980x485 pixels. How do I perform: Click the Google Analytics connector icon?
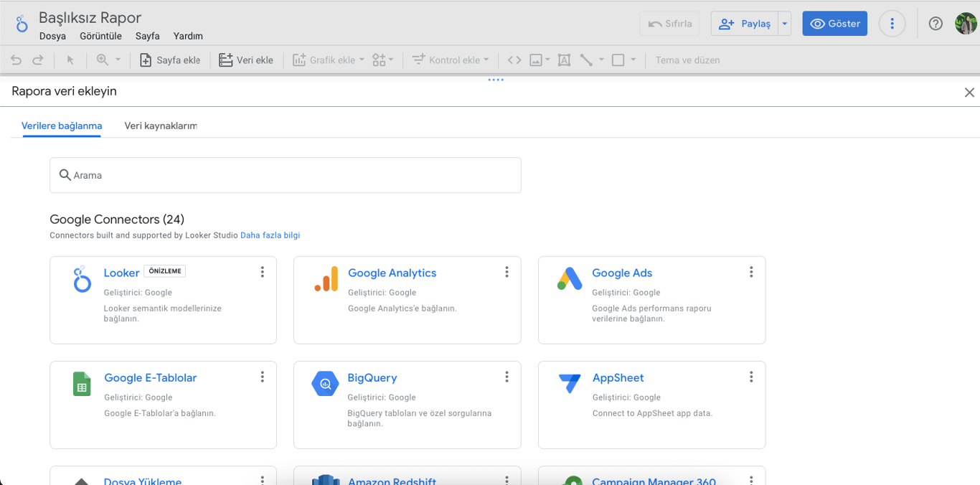click(x=326, y=279)
